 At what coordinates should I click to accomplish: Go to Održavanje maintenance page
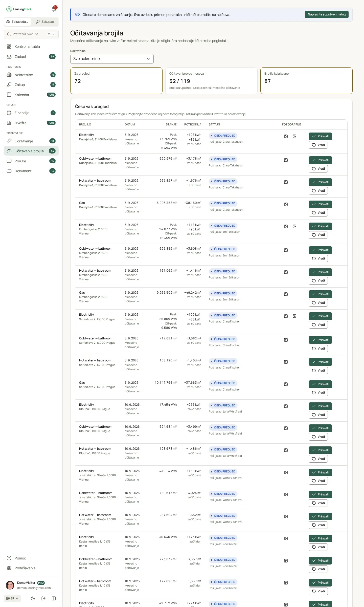tap(31, 141)
